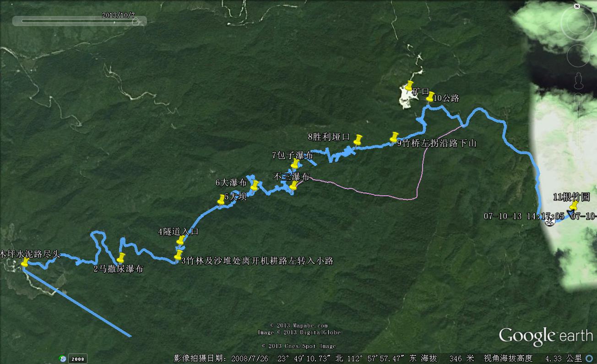Select the 10公路 pushpin
The width and height of the screenshot is (597, 364).
pos(430,96)
